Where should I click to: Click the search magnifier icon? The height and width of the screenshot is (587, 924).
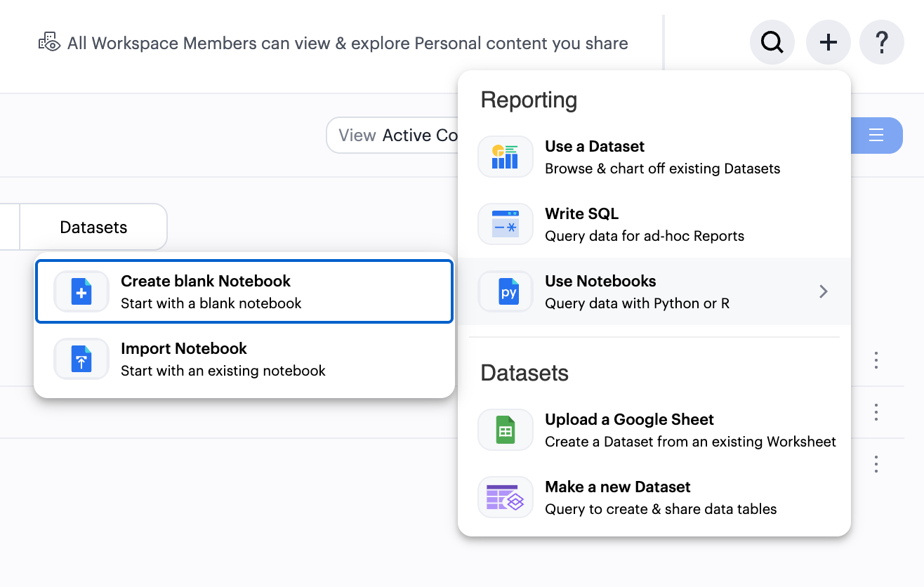click(x=772, y=43)
